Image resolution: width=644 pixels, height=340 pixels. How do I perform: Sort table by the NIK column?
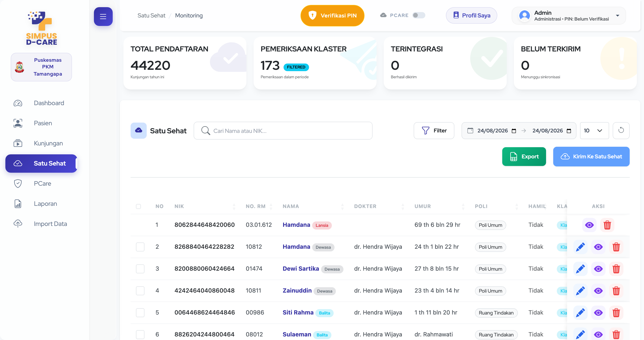(205, 206)
